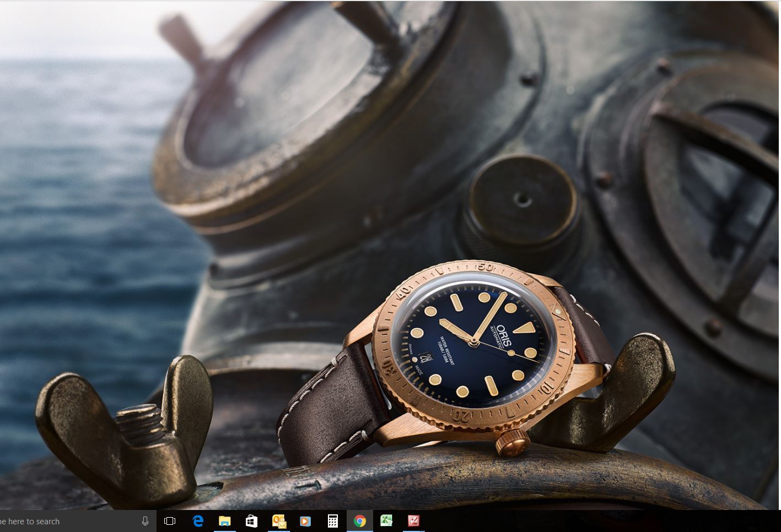Open Excel from the taskbar
The height and width of the screenshot is (532, 781).
(386, 521)
